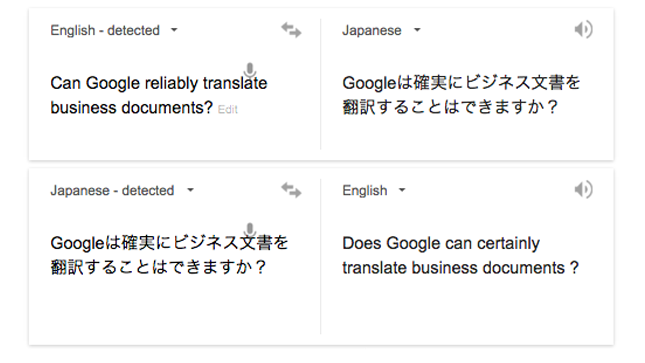Click the English target language label
Viewport: 645px width, 363px height.
(364, 190)
